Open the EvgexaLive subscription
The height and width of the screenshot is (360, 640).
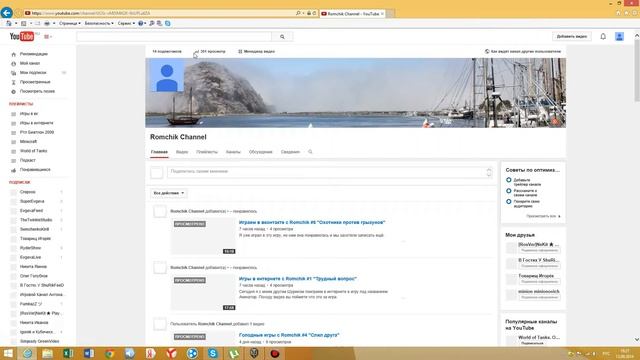(x=30, y=257)
